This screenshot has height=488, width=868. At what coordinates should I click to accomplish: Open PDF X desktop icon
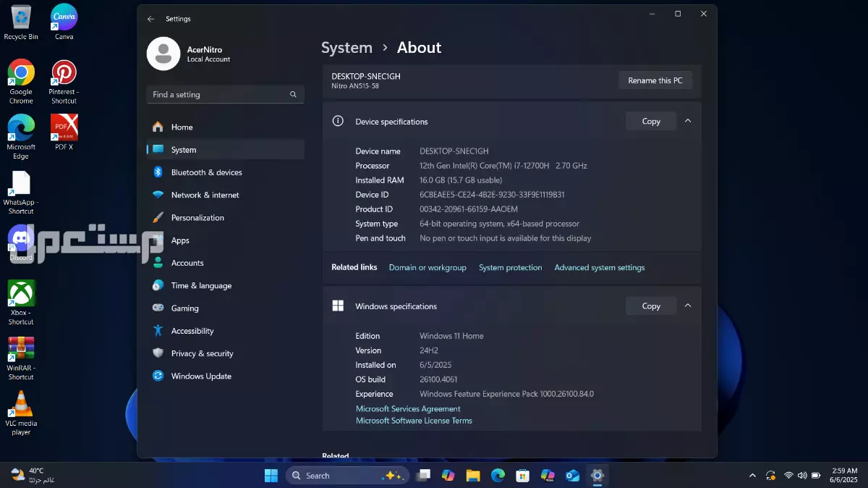pyautogui.click(x=64, y=132)
